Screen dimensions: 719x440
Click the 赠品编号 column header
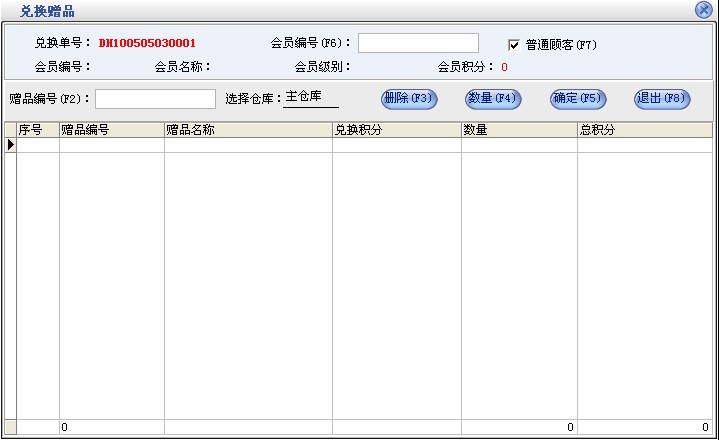point(111,130)
